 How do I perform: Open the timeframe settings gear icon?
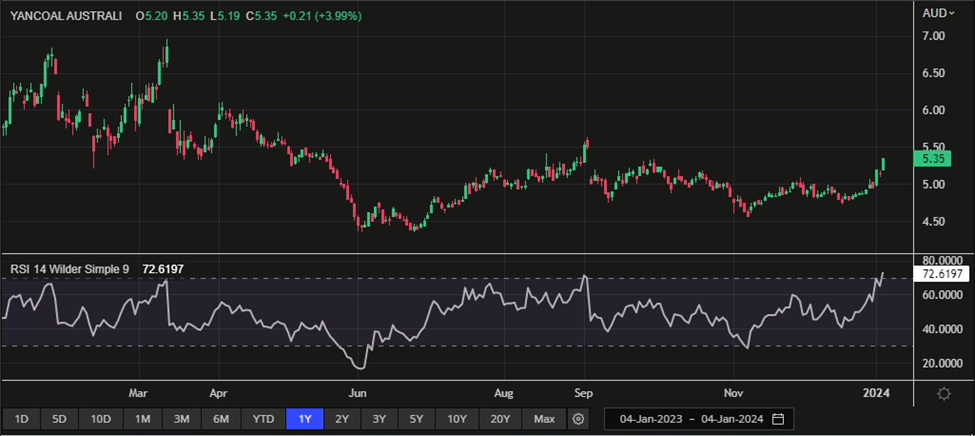pos(578,419)
